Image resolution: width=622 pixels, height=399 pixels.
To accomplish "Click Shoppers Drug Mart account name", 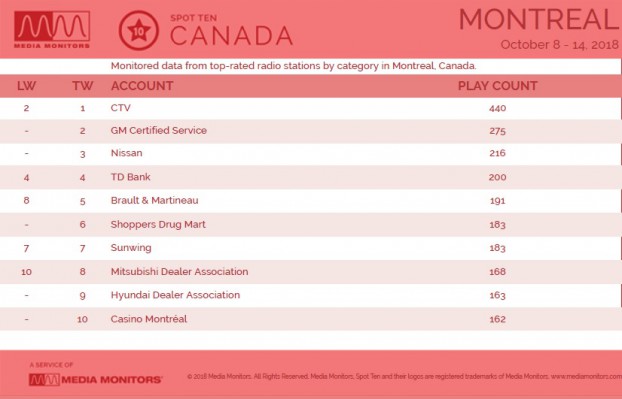I will [x=158, y=224].
